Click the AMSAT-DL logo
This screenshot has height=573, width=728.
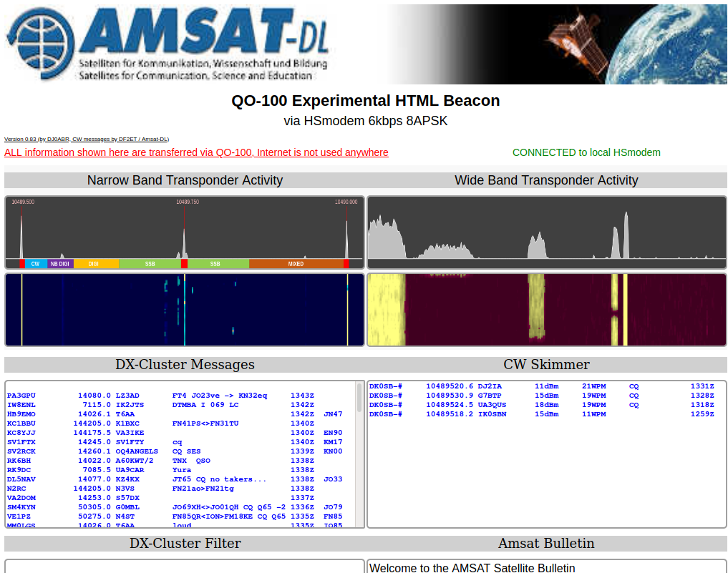tap(168, 43)
